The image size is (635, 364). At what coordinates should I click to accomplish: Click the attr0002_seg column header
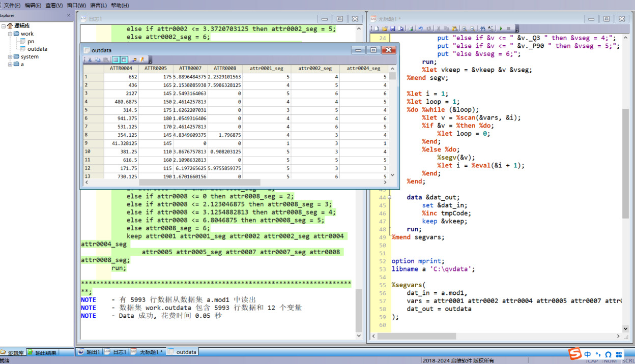(314, 68)
